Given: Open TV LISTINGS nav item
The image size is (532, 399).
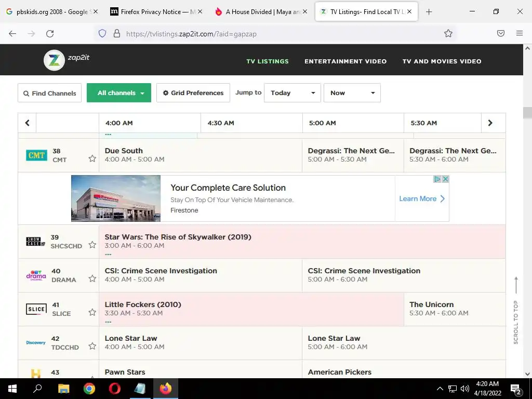Looking at the screenshot, I should (x=268, y=61).
